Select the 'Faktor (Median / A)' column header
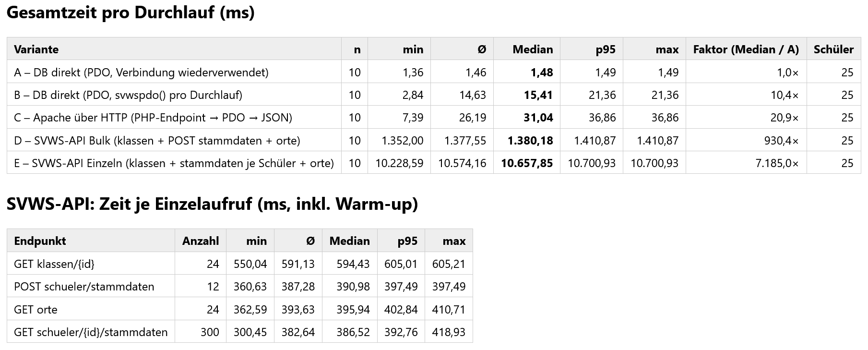This screenshot has height=350, width=868. 746,49
